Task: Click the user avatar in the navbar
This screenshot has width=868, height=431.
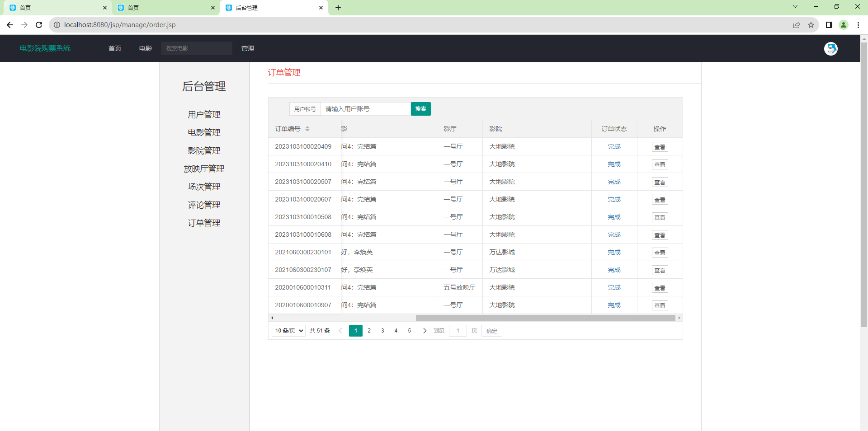Action: 831,48
